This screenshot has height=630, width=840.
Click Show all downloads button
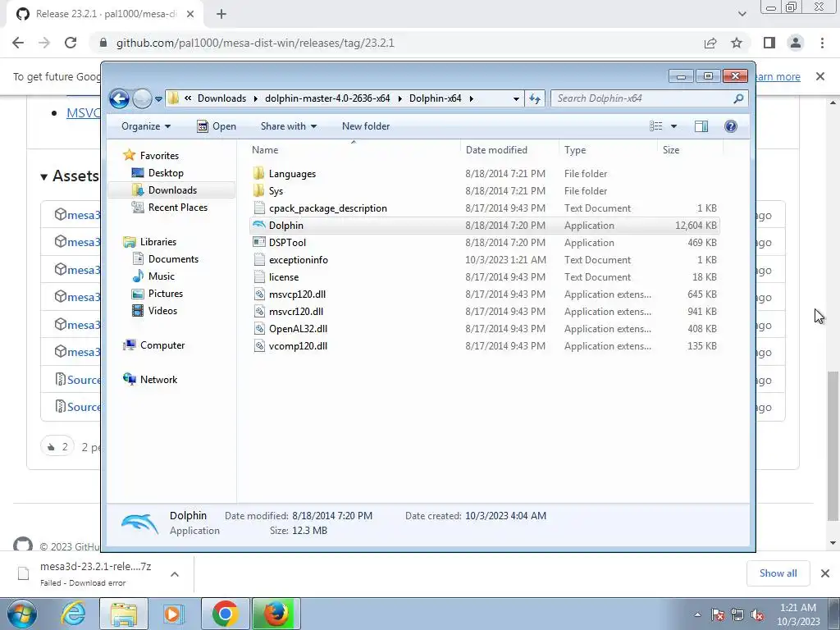(x=778, y=573)
